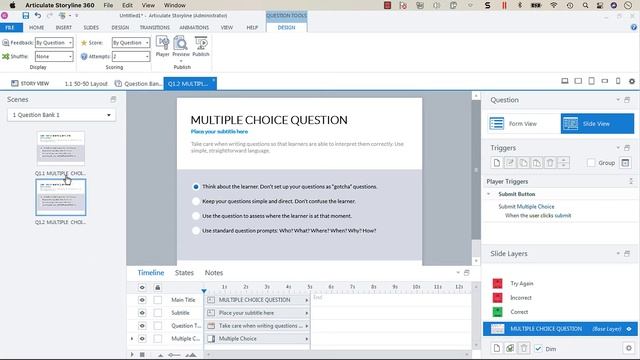Click the Undo arrow icon

point(38,16)
